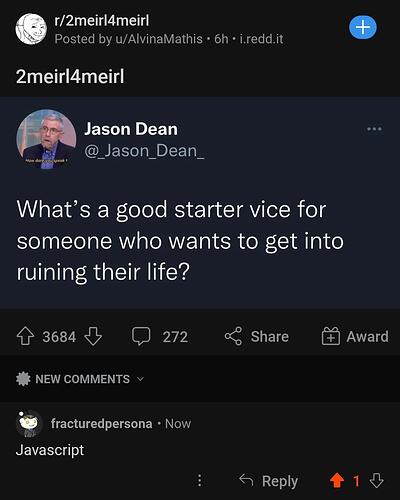
Task: View Jason Dean's profile picture
Action: [46, 139]
